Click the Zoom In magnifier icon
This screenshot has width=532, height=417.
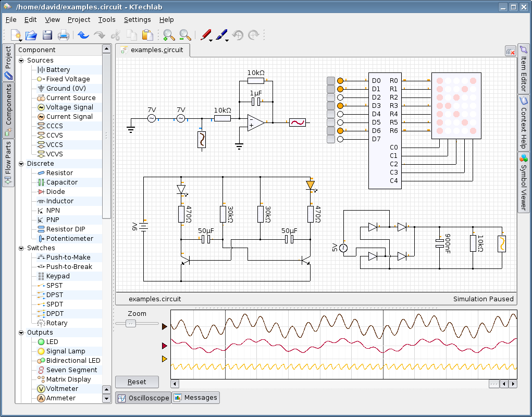pyautogui.click(x=169, y=35)
